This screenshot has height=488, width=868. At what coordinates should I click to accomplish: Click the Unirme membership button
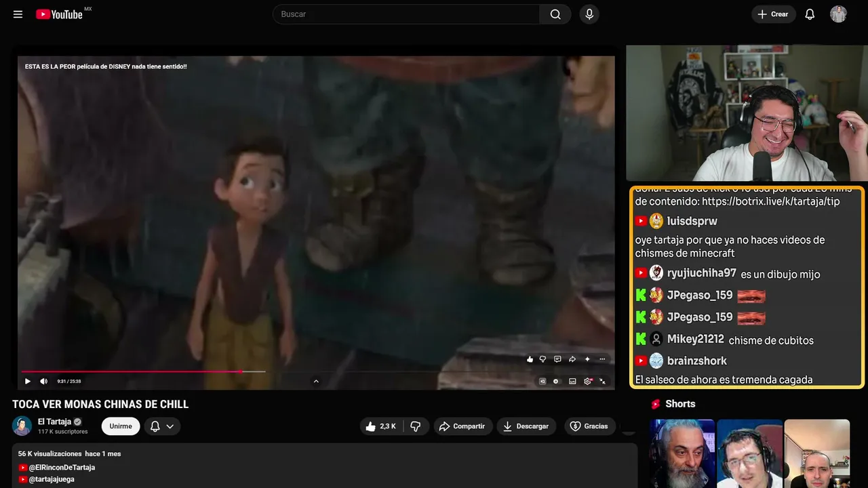[x=121, y=426]
